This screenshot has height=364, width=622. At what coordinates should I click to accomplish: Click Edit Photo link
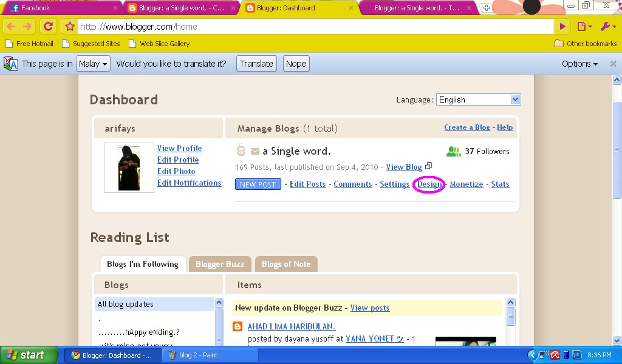tap(176, 171)
